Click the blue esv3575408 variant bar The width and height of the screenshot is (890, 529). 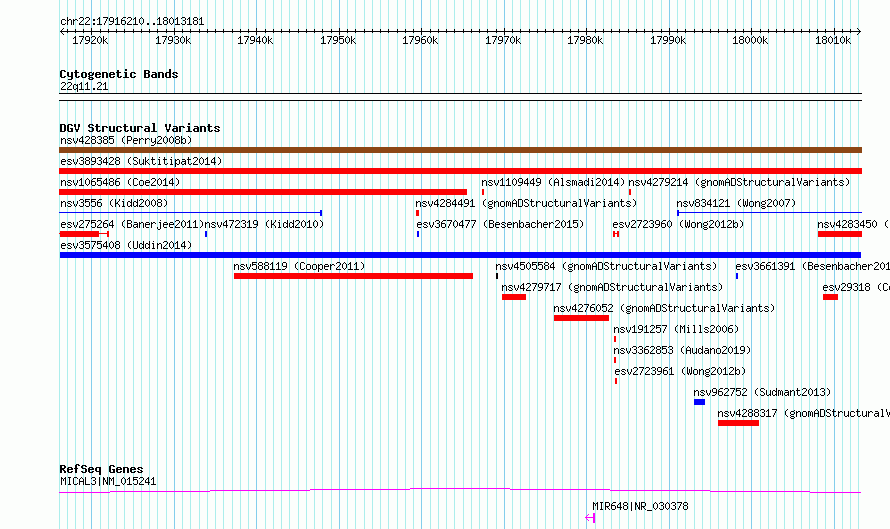coord(460,255)
